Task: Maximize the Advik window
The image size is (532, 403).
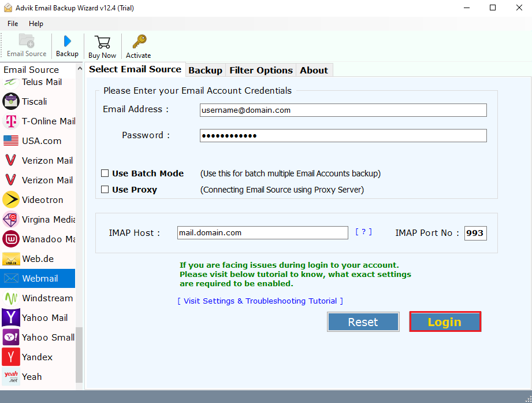Action: point(493,8)
